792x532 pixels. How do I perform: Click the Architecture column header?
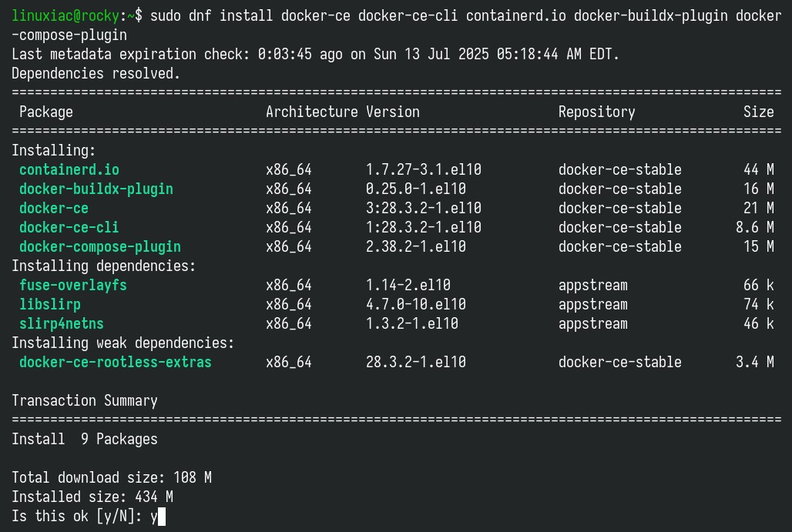[312, 112]
